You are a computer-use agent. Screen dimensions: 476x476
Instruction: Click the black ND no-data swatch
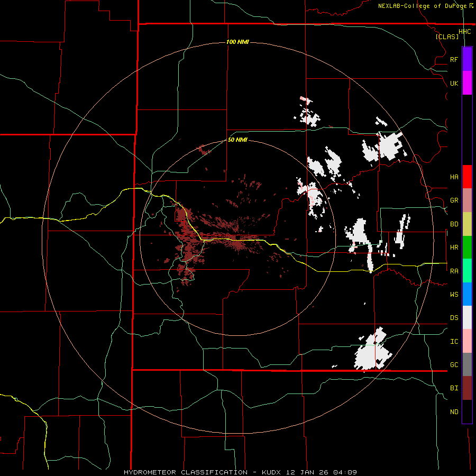(x=467, y=411)
